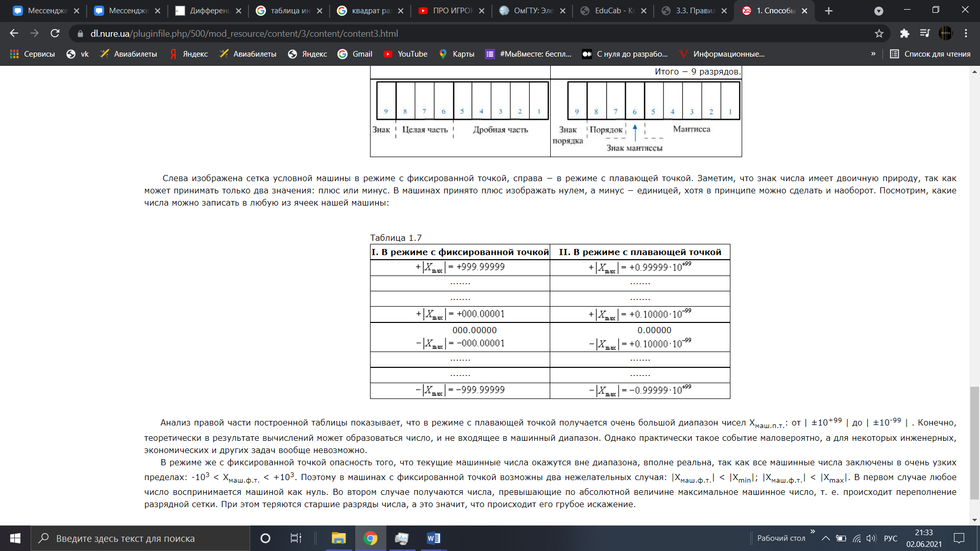Open the notification action center
980x551 pixels.
click(x=959, y=538)
